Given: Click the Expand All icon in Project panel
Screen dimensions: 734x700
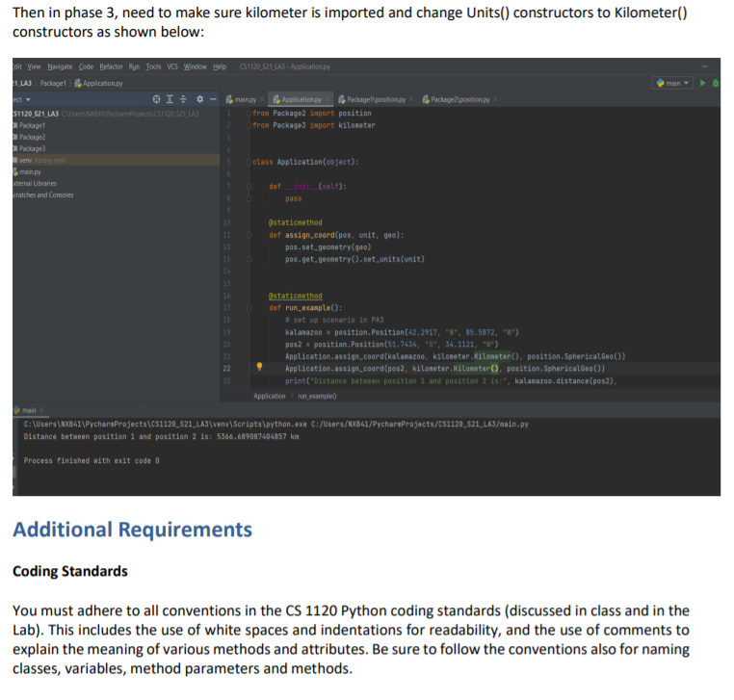Looking at the screenshot, I should (x=170, y=99).
